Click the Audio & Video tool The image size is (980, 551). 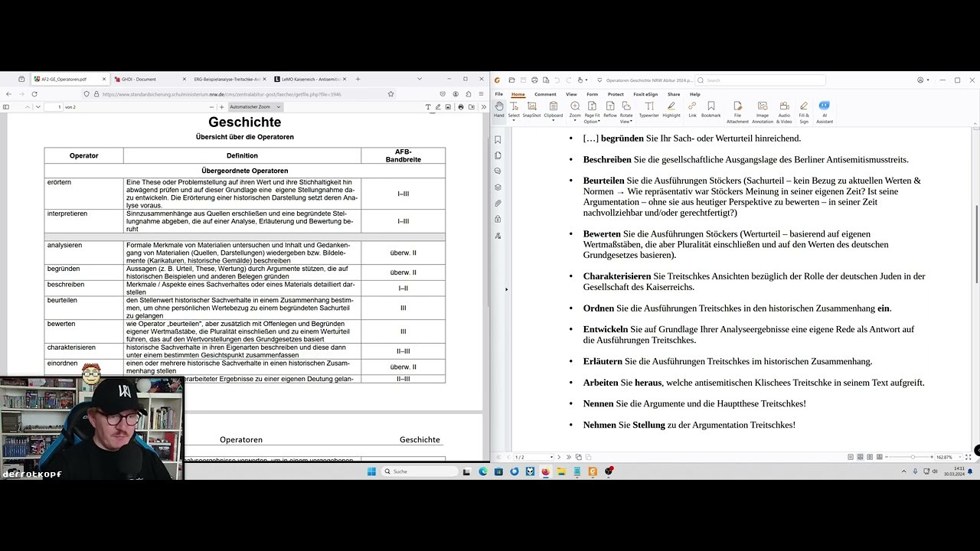coord(785,112)
